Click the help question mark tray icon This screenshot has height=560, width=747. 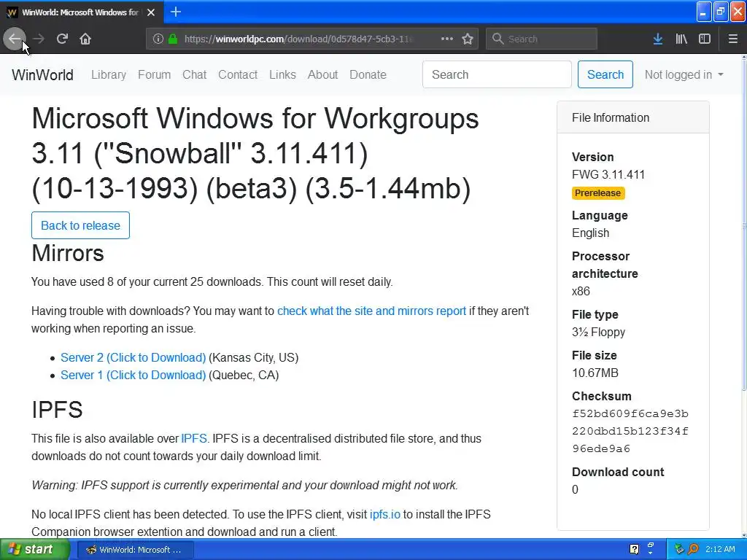634,550
